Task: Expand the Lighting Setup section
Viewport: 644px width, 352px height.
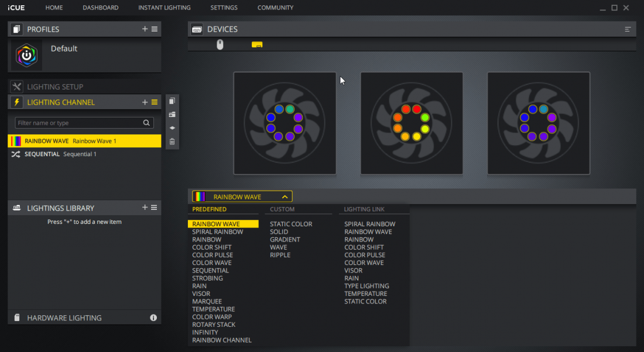Action: [55, 87]
